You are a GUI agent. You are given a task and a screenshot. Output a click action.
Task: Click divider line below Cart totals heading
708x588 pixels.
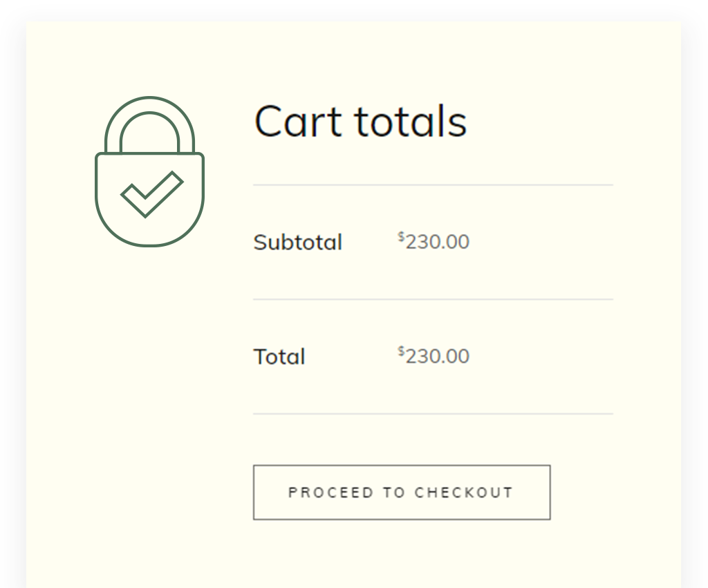coord(433,184)
